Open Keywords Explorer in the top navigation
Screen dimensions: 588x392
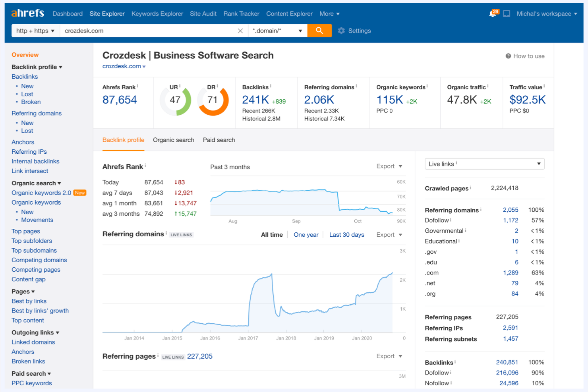157,14
